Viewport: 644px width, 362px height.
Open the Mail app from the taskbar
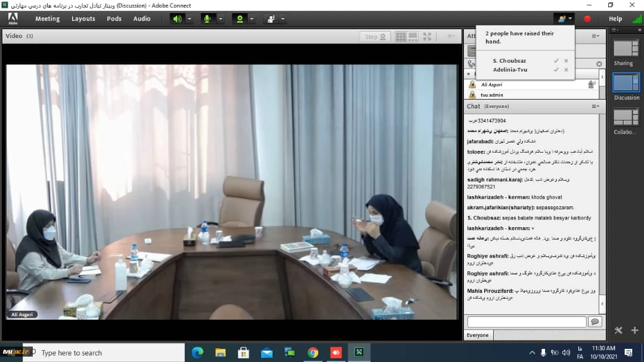pyautogui.click(x=267, y=352)
